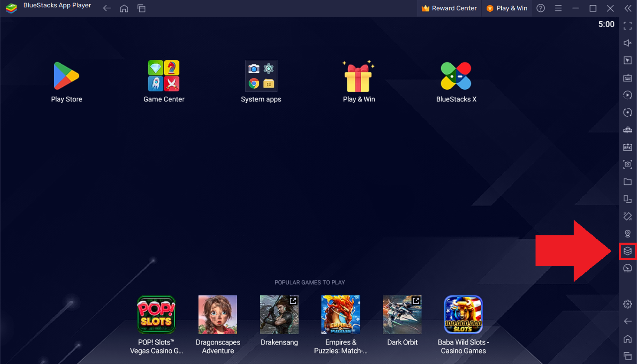Click the shake device icon in the sidebar

point(627,216)
